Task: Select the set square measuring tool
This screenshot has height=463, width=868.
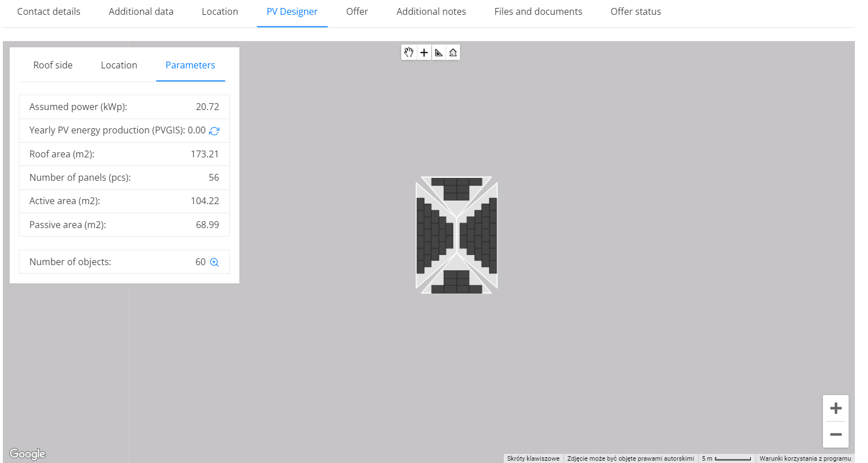Action: (439, 52)
